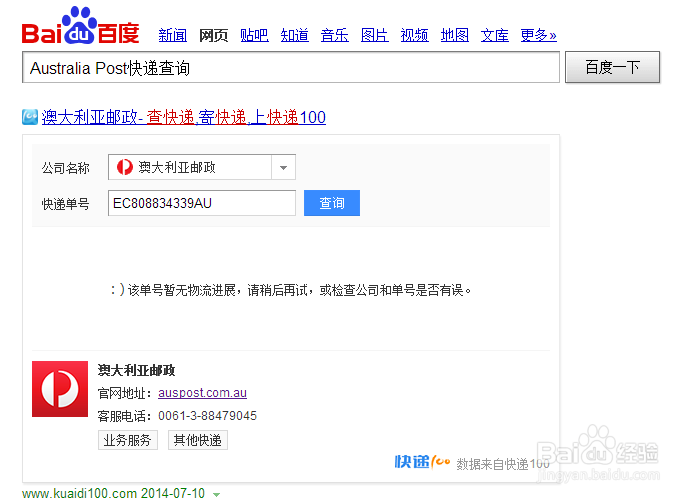
Task: Click the kuaidi100 icon beside result title
Action: (x=30, y=117)
